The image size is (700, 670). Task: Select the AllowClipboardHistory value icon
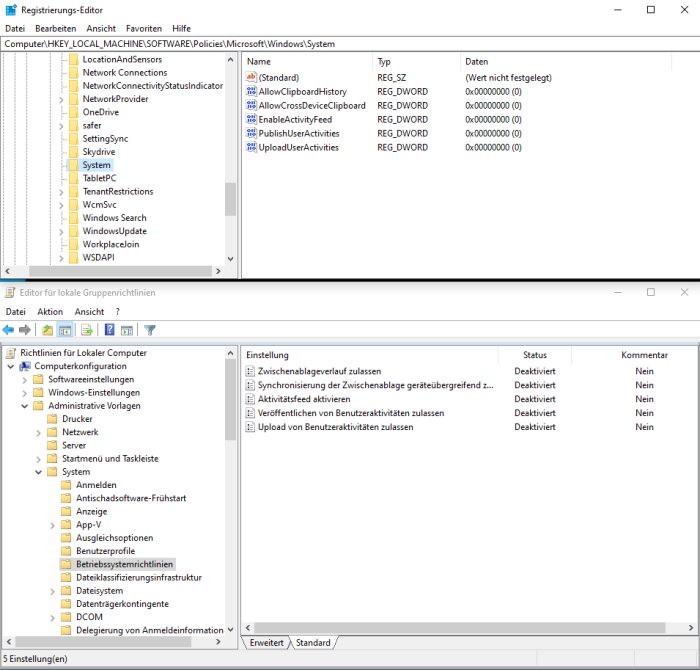pos(251,92)
